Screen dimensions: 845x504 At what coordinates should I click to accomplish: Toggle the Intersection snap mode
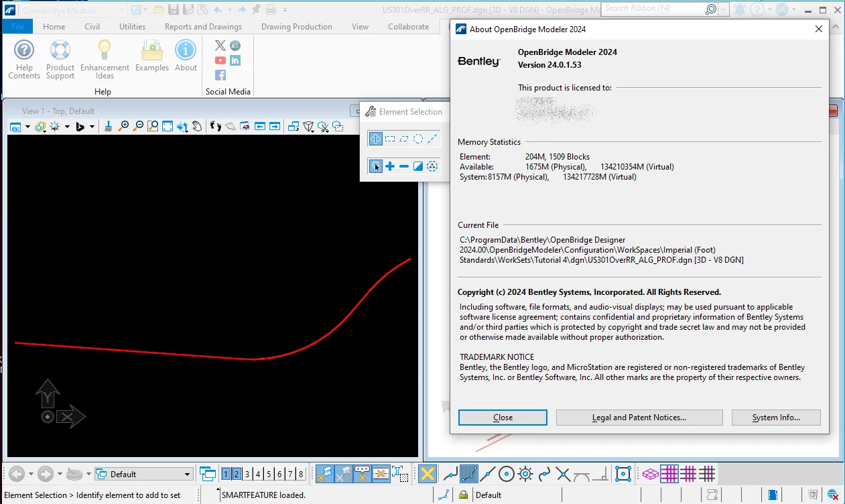click(x=563, y=474)
